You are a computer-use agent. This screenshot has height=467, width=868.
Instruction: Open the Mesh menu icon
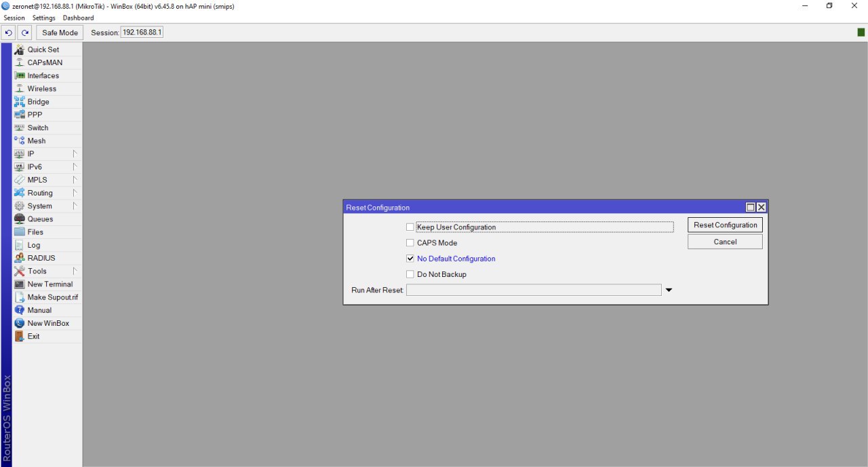20,141
